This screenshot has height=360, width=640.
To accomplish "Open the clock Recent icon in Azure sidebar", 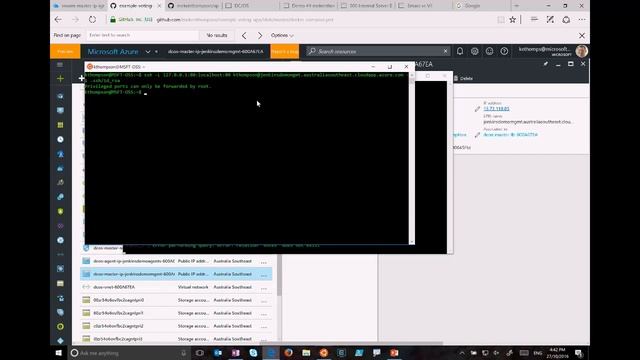I will point(60,140).
